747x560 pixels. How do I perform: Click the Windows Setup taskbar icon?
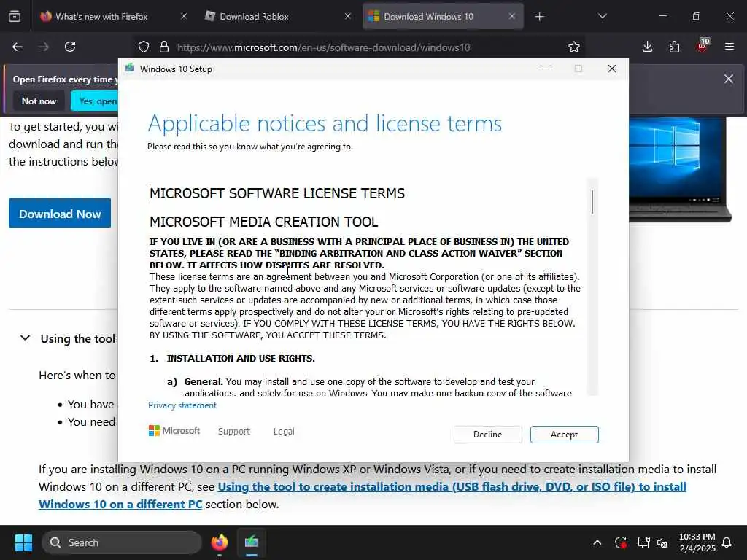coord(252,542)
